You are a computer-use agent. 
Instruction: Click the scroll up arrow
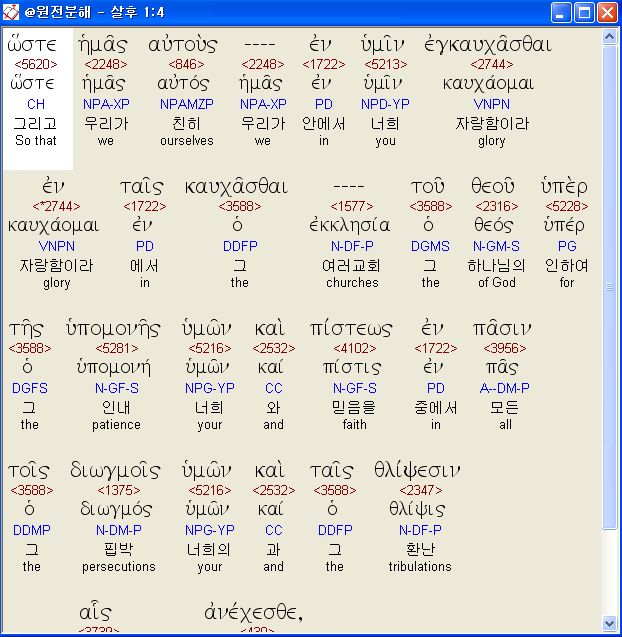click(609, 37)
